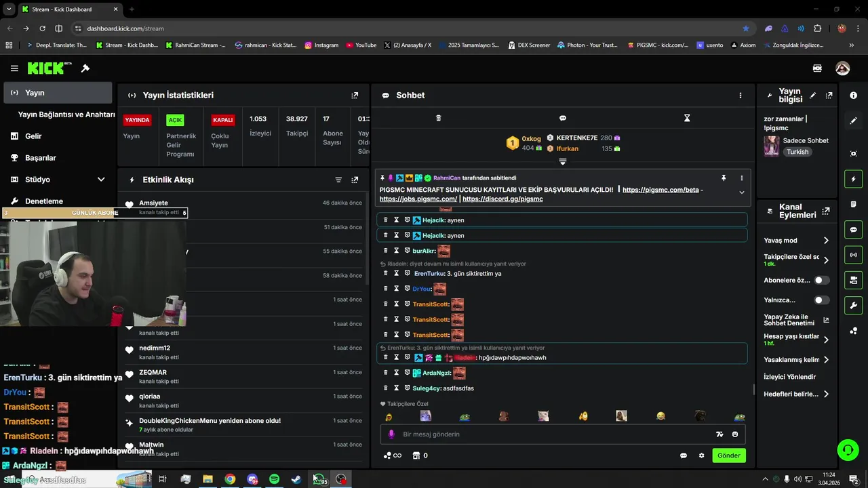
Task: Select the wrench icon in right rail
Action: pos(853,305)
